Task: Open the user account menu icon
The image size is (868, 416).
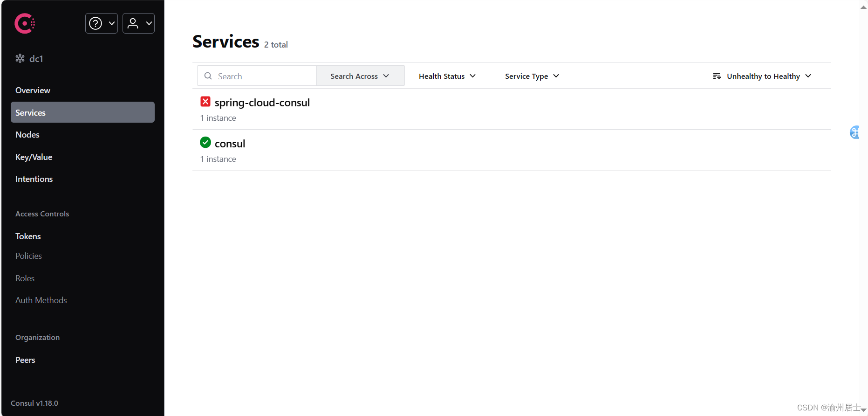Action: coord(133,23)
